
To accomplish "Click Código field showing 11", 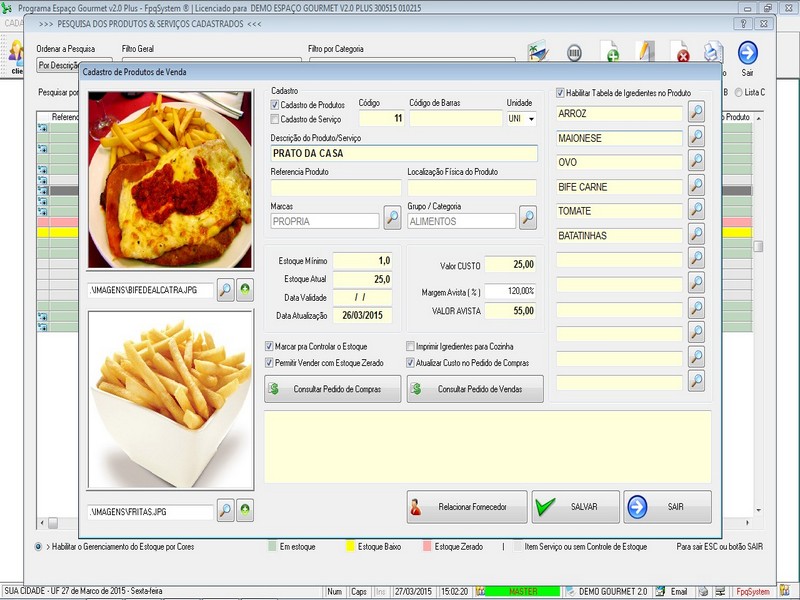I will click(x=382, y=118).
